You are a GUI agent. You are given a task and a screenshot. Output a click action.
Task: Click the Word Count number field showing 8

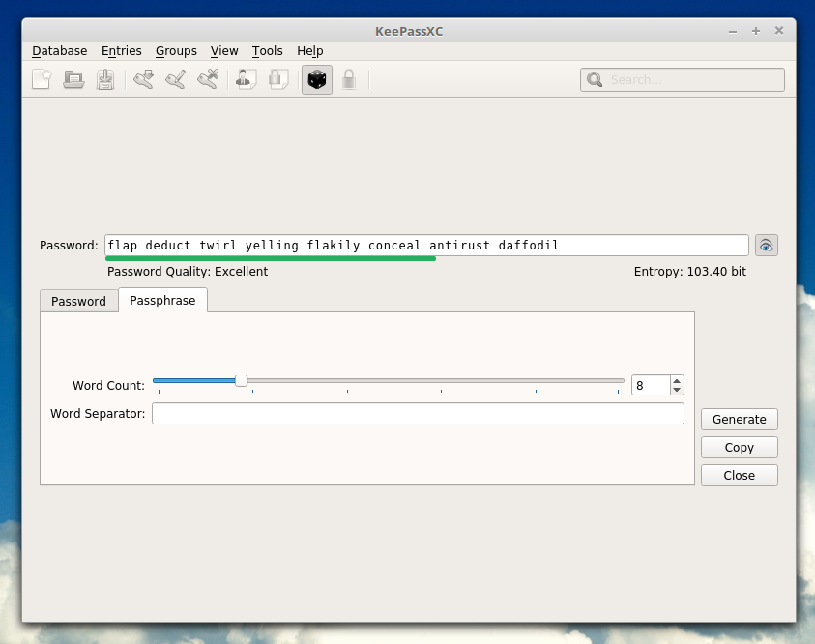pos(652,385)
